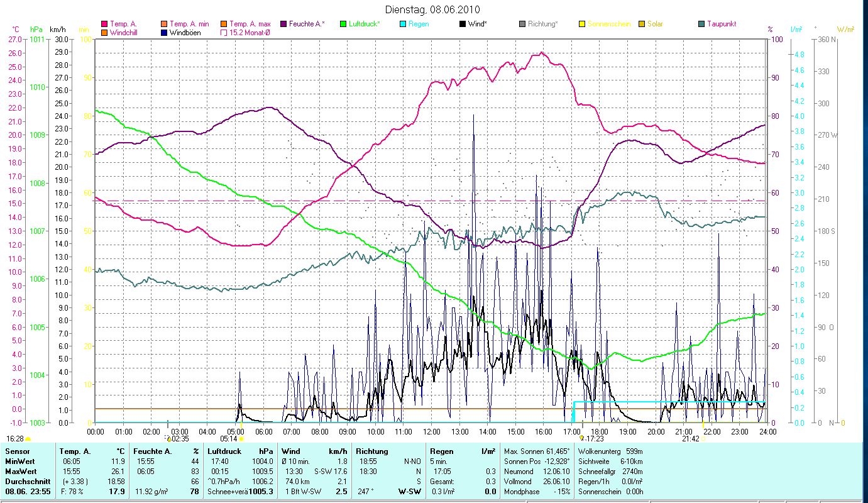Click the Windchill orange legend swatch
868x503 pixels.
104,32
